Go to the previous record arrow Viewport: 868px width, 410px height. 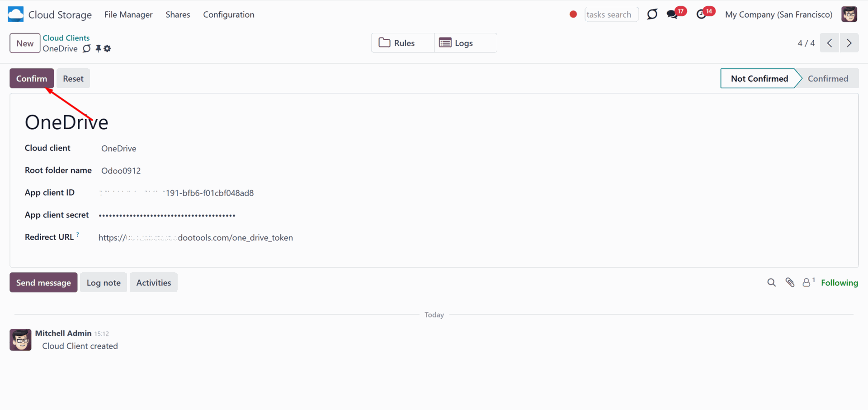[830, 43]
